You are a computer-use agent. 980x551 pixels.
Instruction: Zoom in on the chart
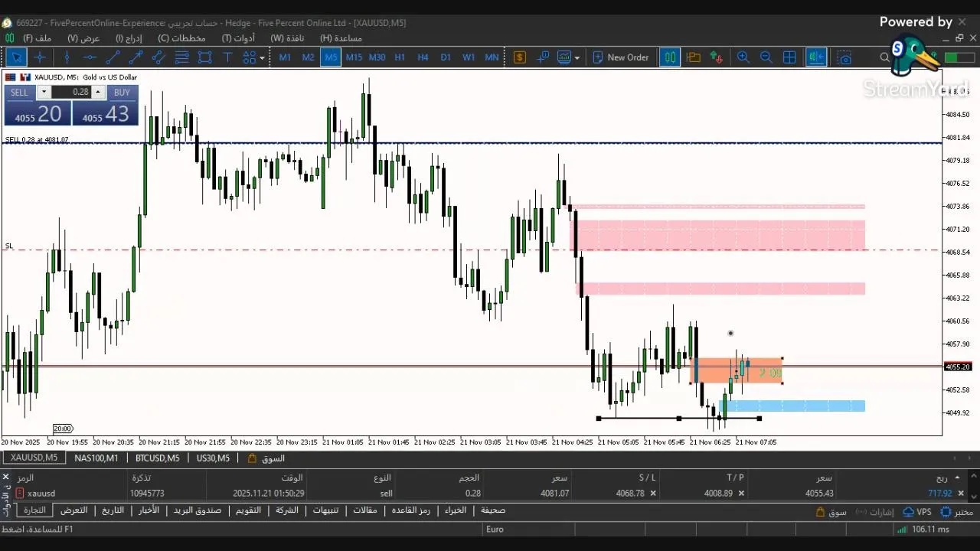coord(743,57)
